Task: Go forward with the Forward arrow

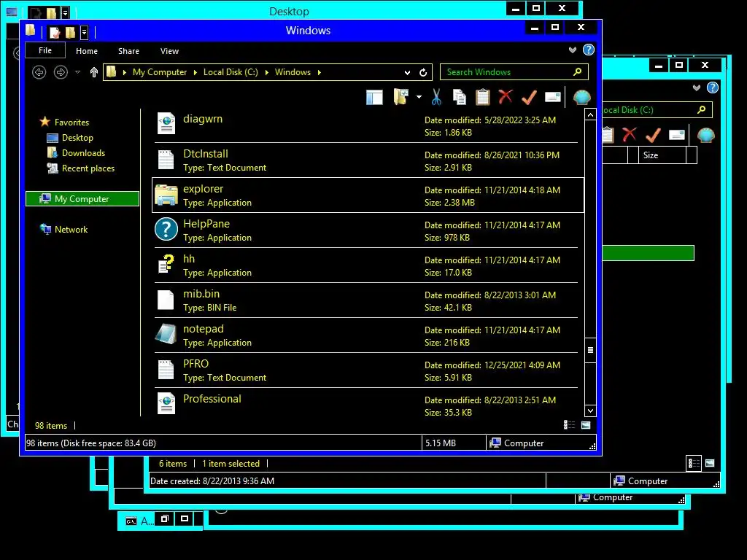Action: click(x=61, y=72)
